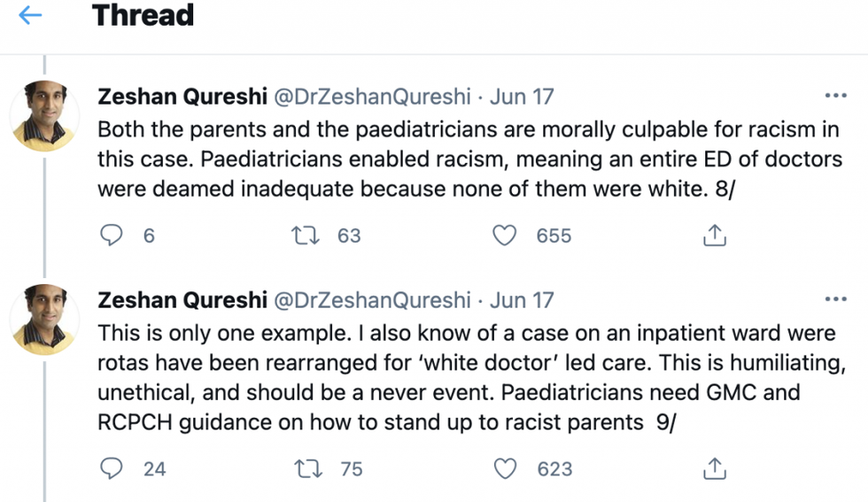Open tweet text about morally culpable parents

point(461,159)
